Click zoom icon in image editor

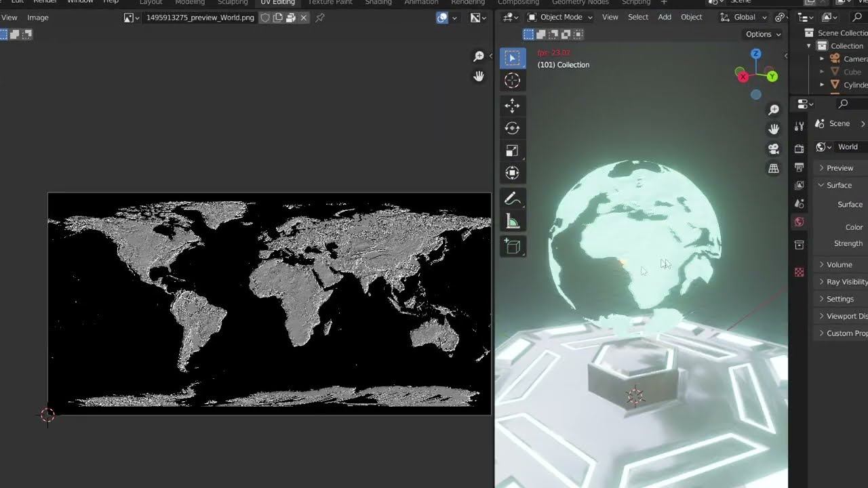coord(479,56)
